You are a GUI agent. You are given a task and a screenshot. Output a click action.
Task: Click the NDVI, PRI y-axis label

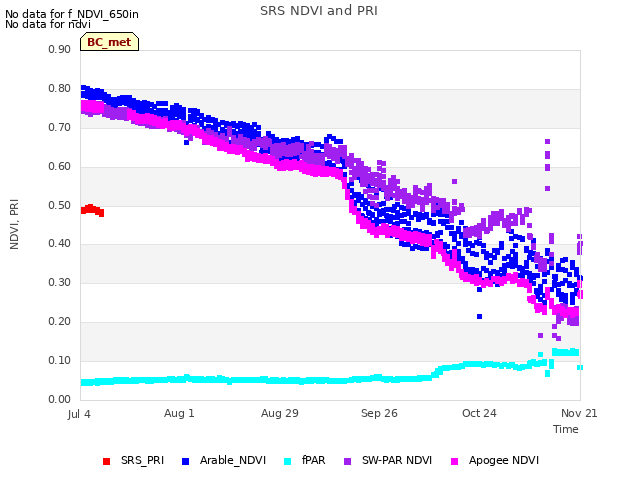tap(14, 224)
